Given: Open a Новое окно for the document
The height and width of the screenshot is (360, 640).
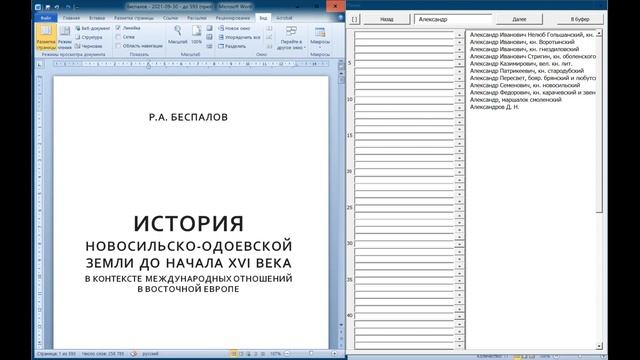Looking at the screenshot, I should 234,28.
